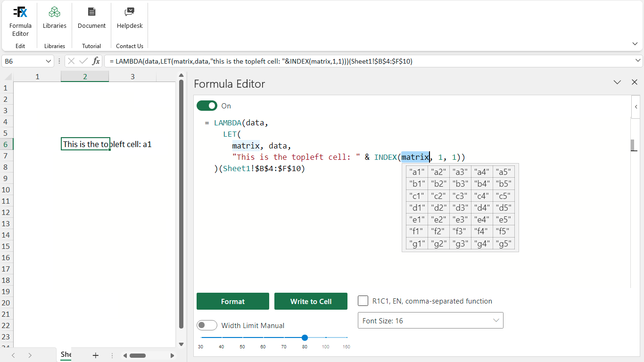This screenshot has width=644, height=362.
Task: Collapse the ribbon with the chevron
Action: coord(635,43)
